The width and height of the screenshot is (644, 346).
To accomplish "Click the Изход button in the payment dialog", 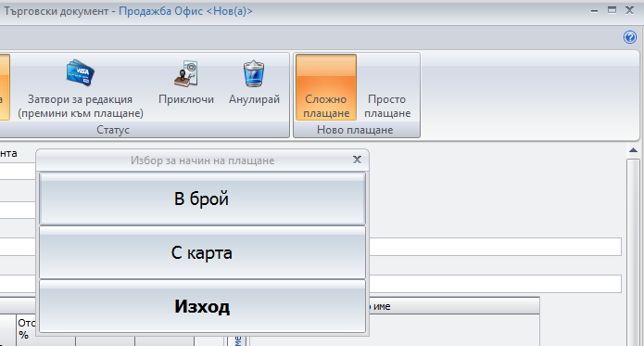I will coord(203,306).
